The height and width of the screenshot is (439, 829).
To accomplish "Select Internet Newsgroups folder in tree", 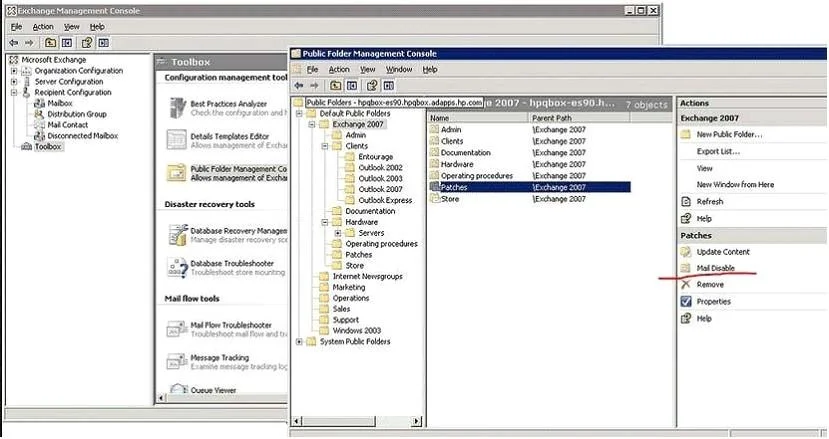I will click(x=367, y=276).
